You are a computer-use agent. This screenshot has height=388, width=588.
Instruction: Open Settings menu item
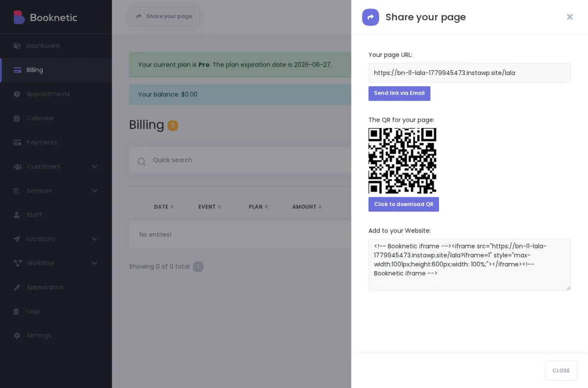coord(56,336)
